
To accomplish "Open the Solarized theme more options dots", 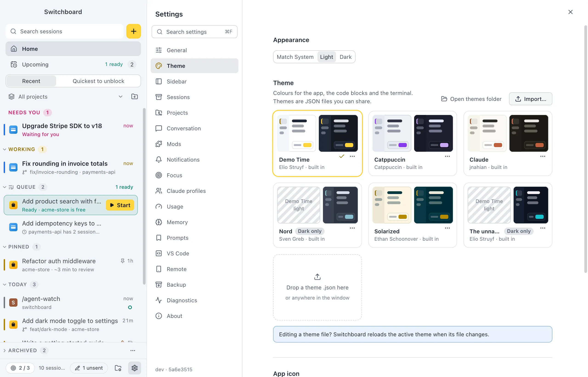I will 447,228.
